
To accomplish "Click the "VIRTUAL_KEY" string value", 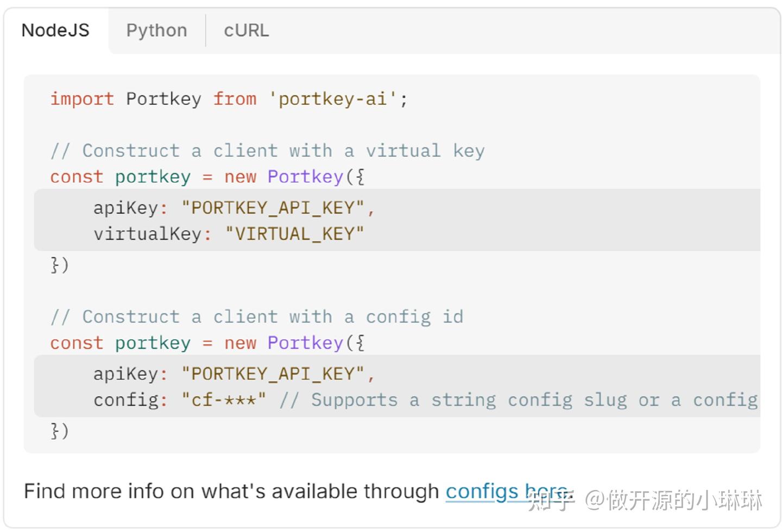I will click(294, 234).
